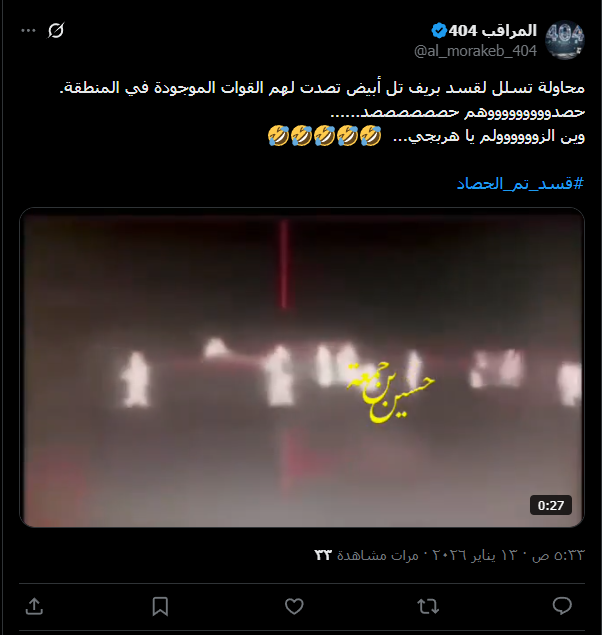Click the Grok explain-post icon
Image resolution: width=602 pixels, height=635 pixels.
[56, 30]
